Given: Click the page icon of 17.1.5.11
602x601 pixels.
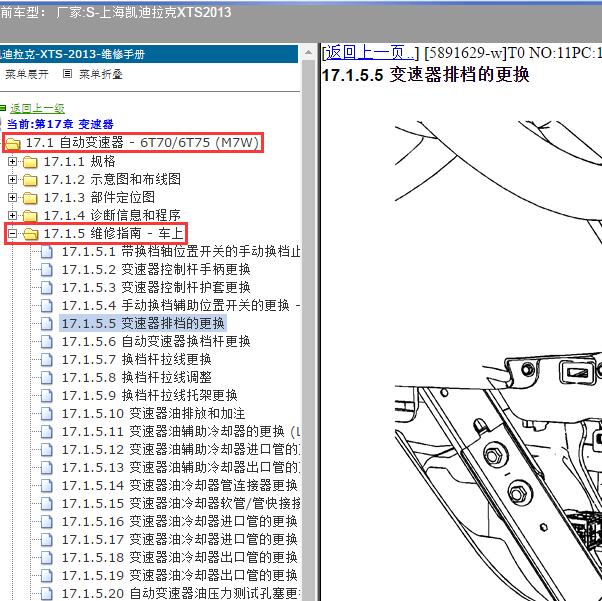Looking at the screenshot, I should point(47,432).
